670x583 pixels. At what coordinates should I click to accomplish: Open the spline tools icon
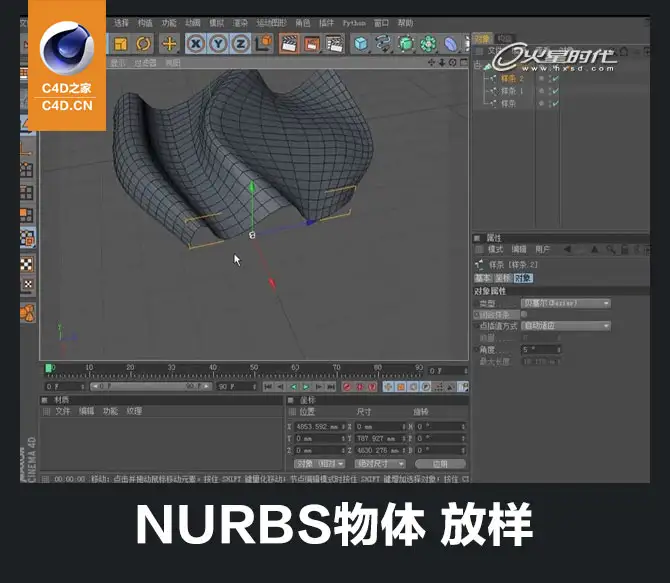point(383,44)
